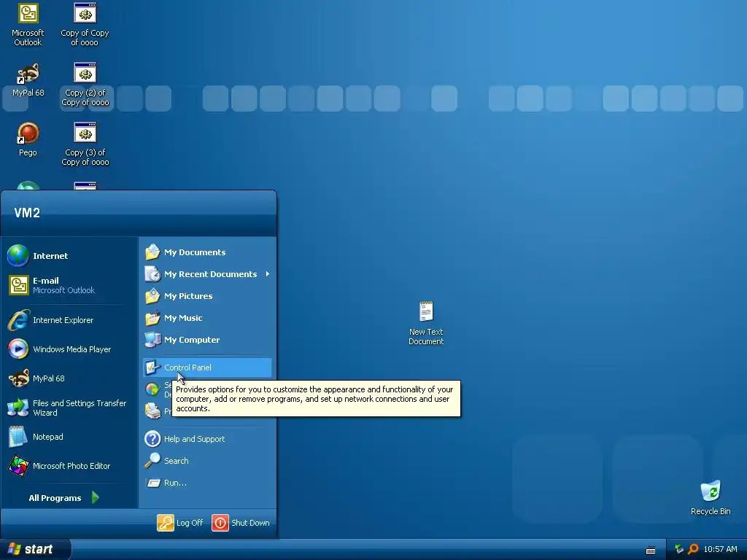Image resolution: width=747 pixels, height=560 pixels.
Task: Open the Run... dialog
Action: coord(207,483)
